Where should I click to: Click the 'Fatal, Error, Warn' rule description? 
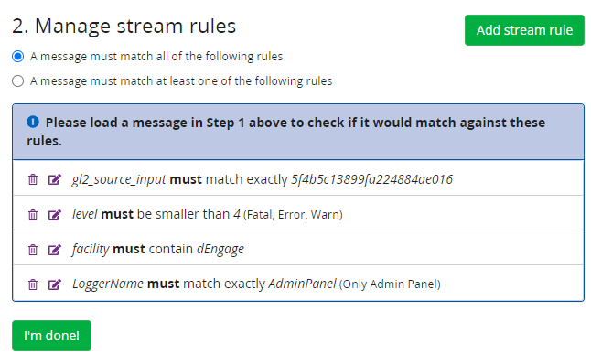click(x=293, y=215)
